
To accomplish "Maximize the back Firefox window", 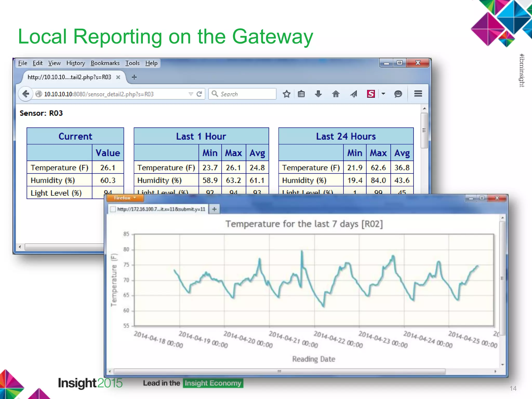I will [x=400, y=63].
